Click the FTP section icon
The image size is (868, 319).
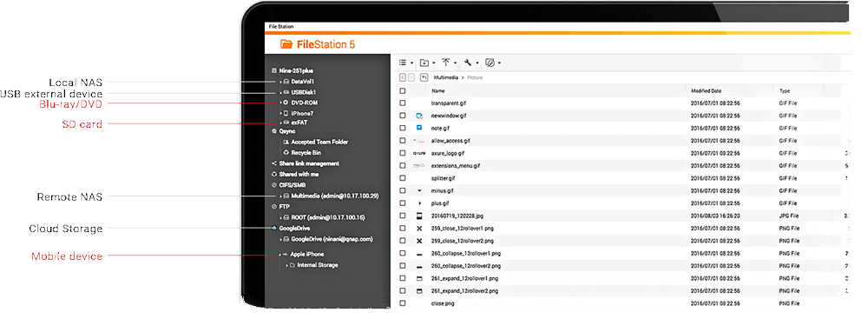[274, 206]
